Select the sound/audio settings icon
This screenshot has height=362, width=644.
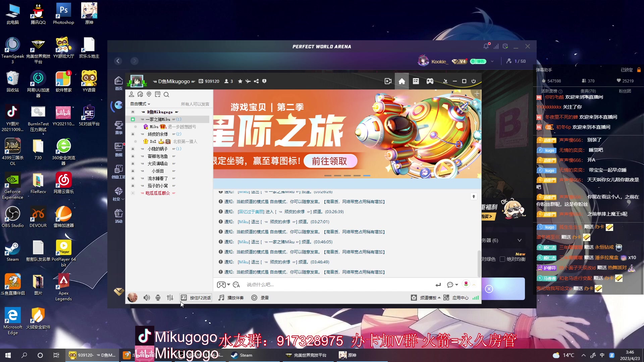click(170, 297)
